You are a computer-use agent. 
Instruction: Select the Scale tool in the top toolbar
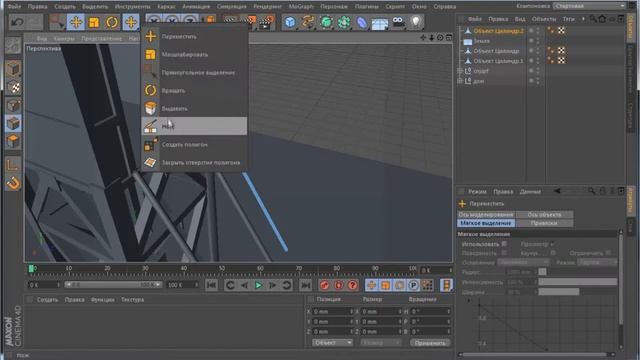(94, 22)
